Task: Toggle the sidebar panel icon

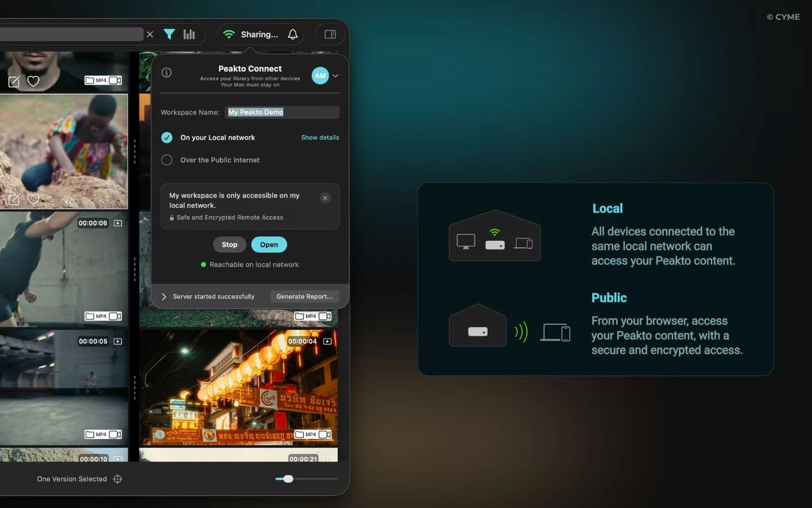Action: tap(330, 34)
